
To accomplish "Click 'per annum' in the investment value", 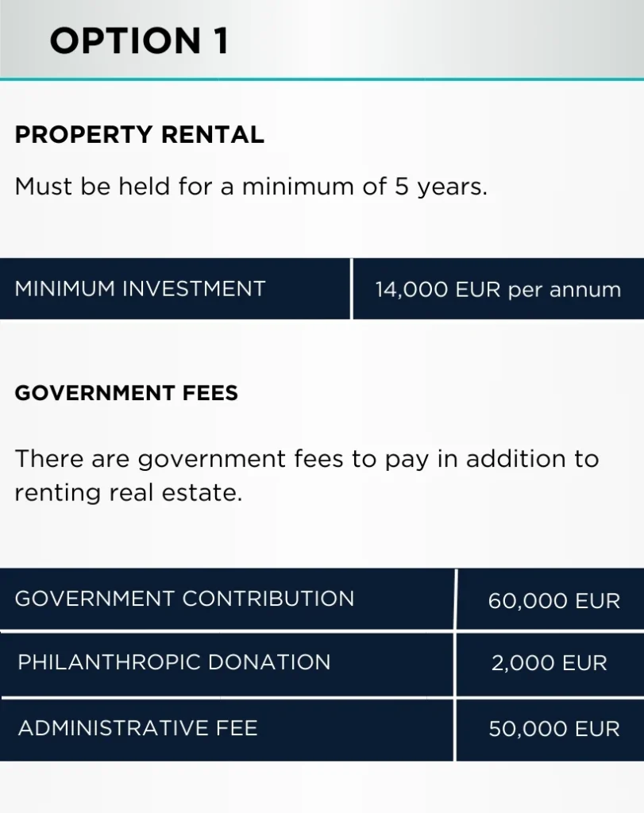I will point(564,290).
